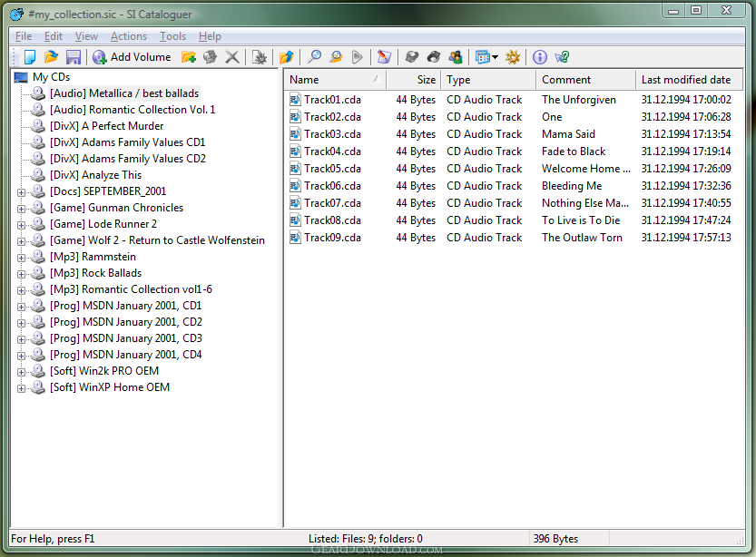Click the blue info About icon
756x557 pixels.
click(540, 57)
